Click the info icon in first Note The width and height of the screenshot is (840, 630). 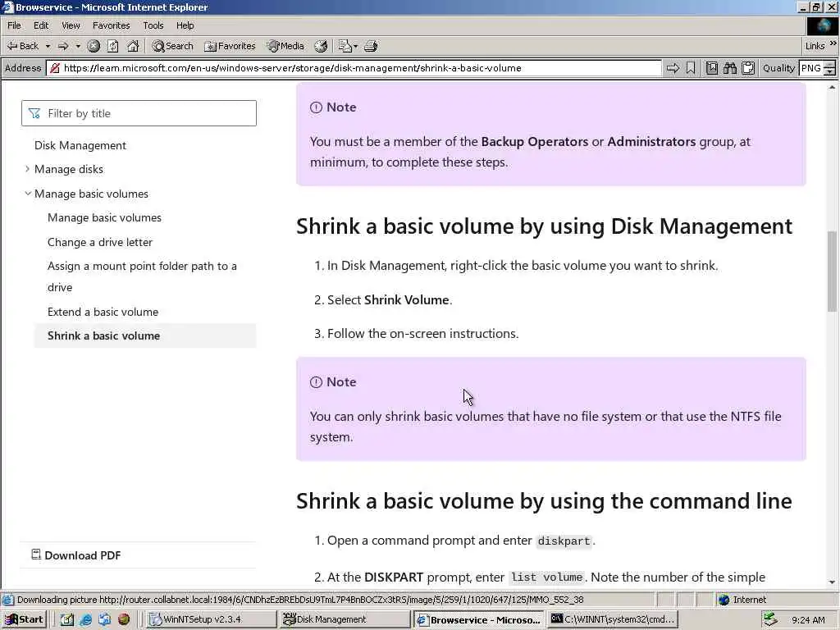point(316,107)
